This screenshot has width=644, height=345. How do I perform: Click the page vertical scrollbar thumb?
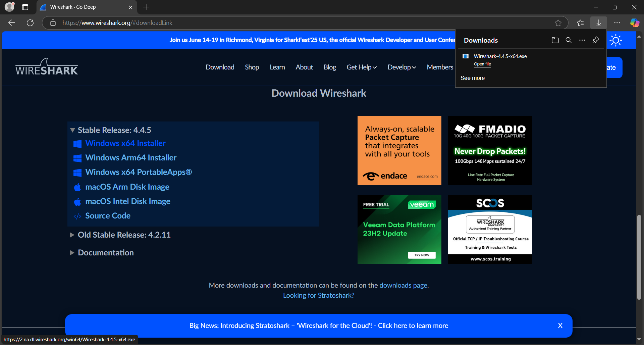pos(639,257)
